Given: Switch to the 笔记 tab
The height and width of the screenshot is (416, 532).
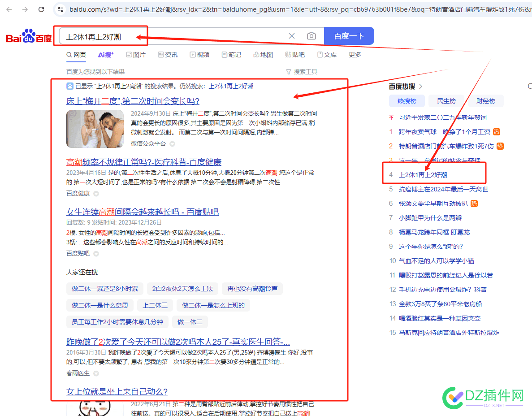Looking at the screenshot, I should 231,55.
